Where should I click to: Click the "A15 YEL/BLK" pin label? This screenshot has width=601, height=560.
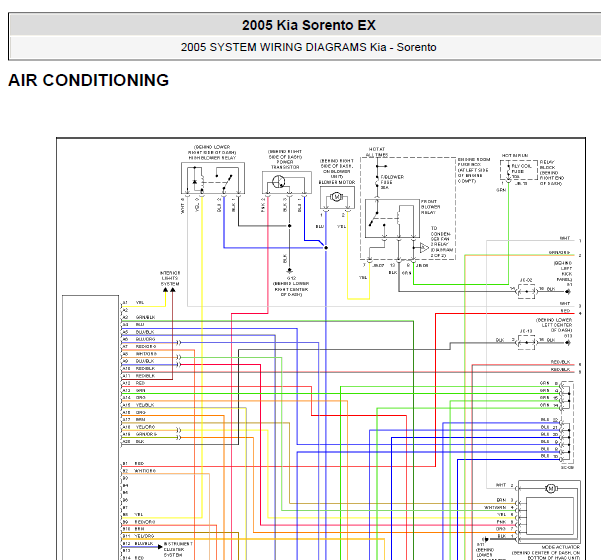[138, 405]
